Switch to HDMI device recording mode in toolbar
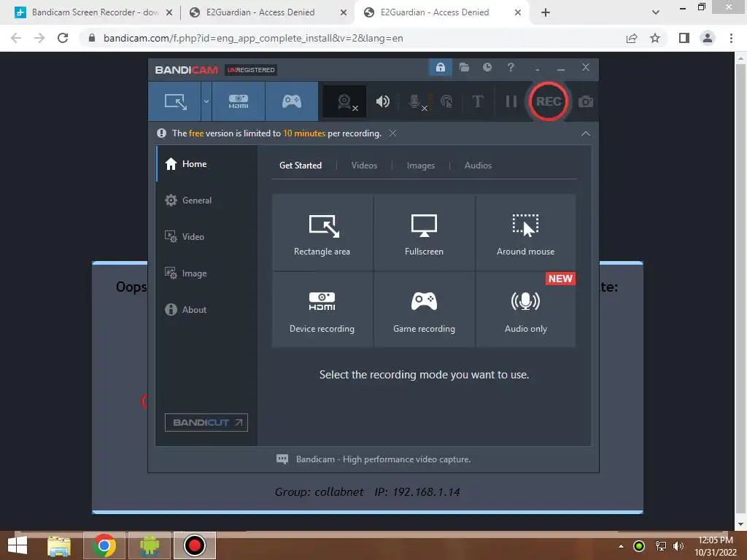This screenshot has height=560, width=747. pos(239,101)
